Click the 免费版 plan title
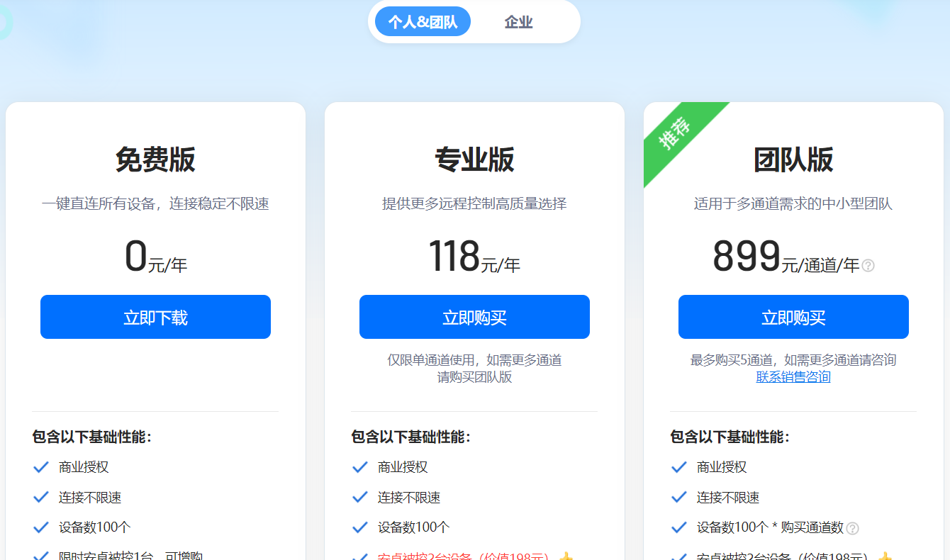This screenshot has width=950, height=560. tap(155, 160)
